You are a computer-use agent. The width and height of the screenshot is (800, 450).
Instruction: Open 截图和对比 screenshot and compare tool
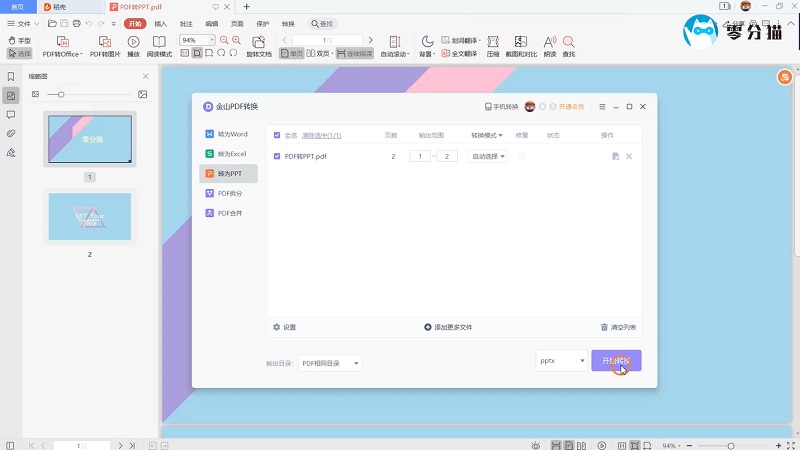521,46
